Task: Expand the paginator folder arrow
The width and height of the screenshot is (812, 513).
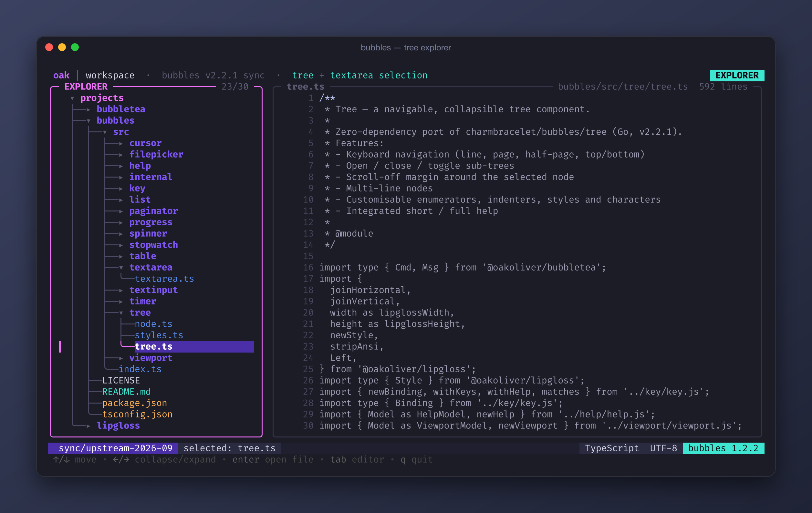Action: pos(121,211)
